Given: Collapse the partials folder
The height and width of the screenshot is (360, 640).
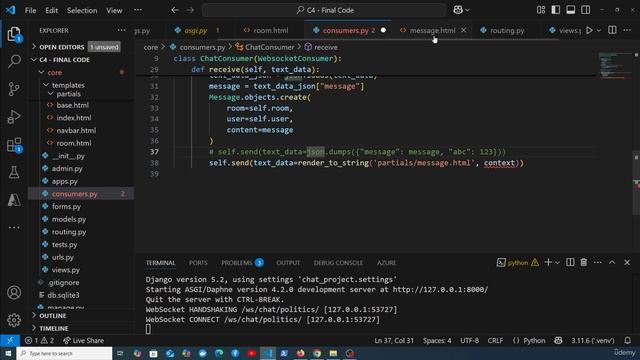Looking at the screenshot, I should tap(81, 94).
